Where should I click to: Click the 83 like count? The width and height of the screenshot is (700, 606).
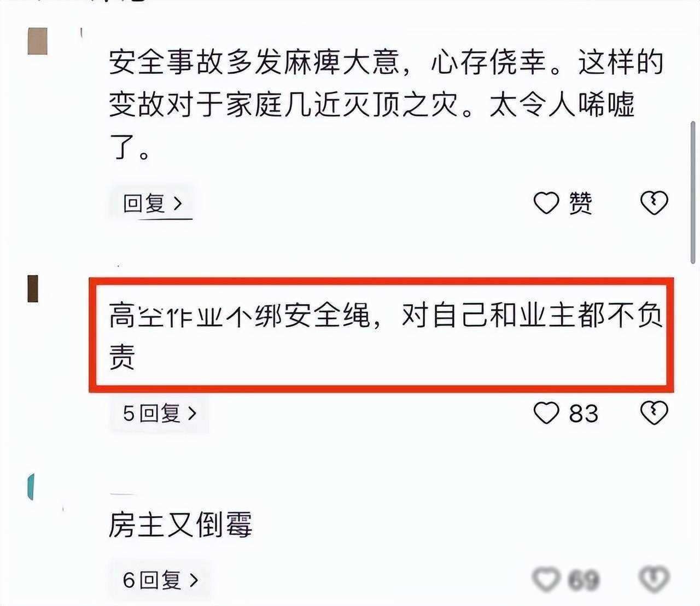pos(584,413)
